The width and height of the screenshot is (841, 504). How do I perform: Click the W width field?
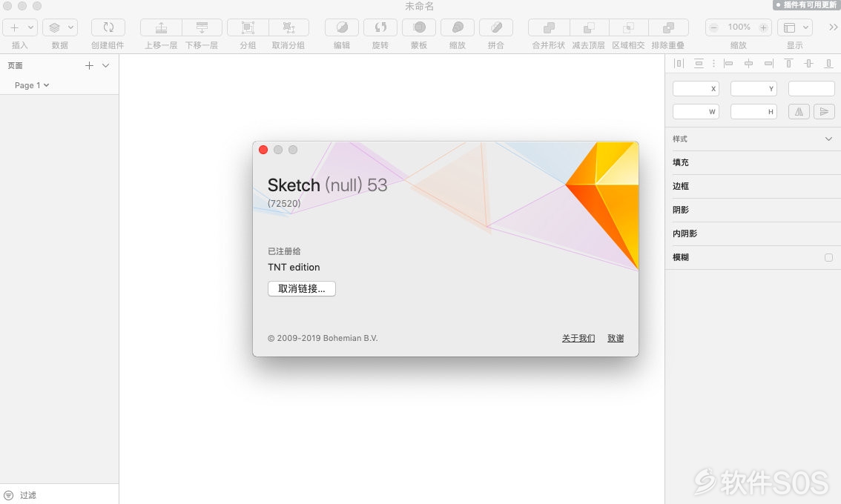[696, 111]
